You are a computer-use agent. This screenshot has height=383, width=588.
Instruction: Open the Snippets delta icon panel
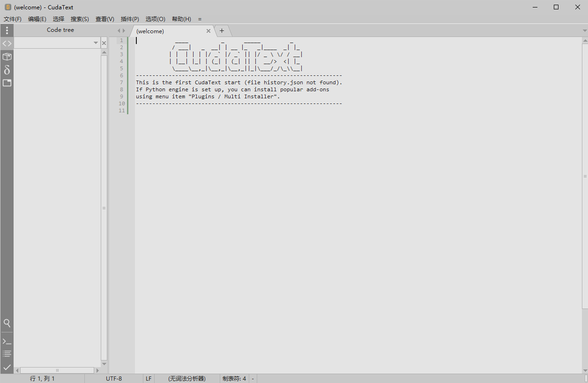pos(7,70)
